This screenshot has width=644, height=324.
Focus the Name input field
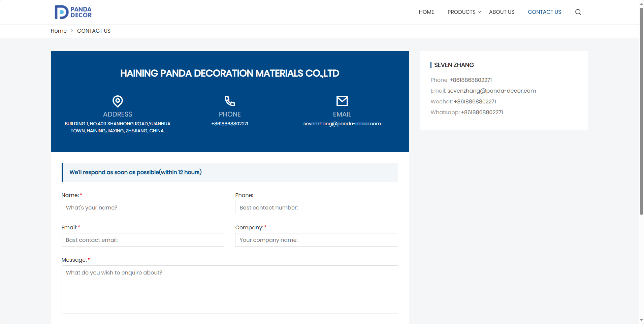click(x=143, y=207)
